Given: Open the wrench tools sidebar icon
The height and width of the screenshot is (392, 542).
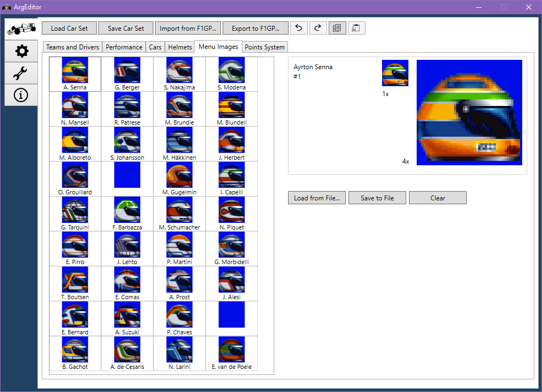Looking at the screenshot, I should click(21, 73).
